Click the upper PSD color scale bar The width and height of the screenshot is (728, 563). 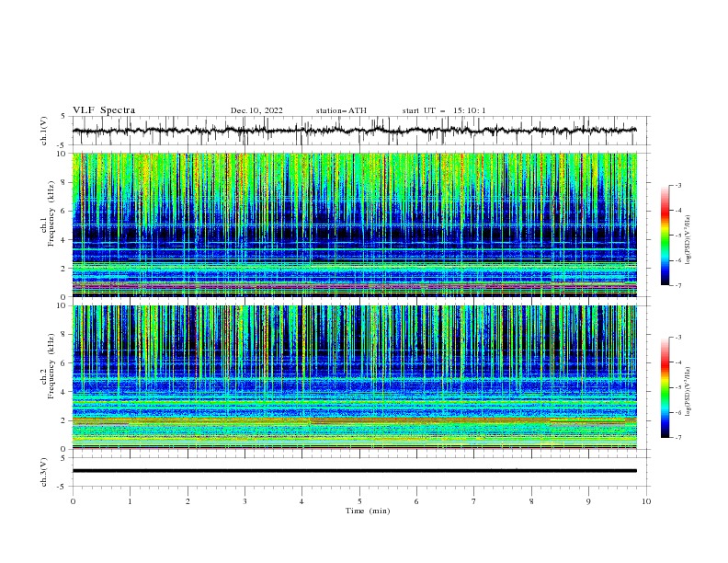pos(665,236)
